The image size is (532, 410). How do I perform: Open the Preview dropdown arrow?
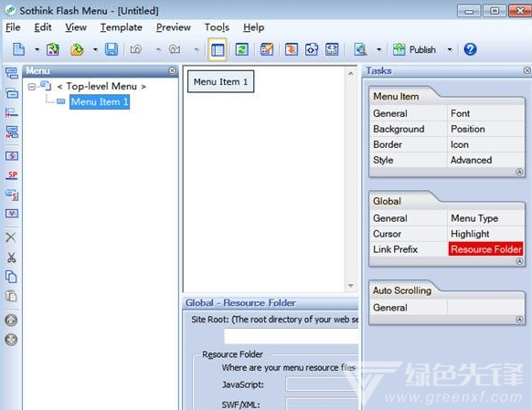click(x=379, y=50)
